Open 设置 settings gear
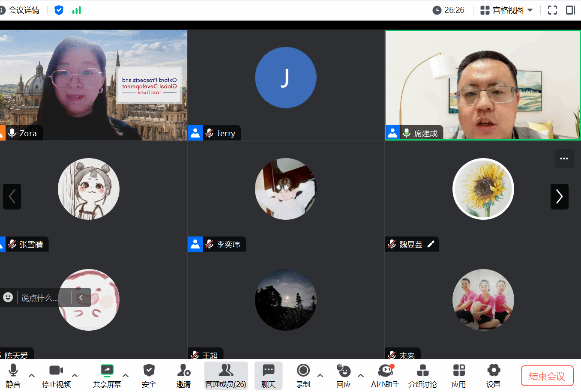 point(493,375)
